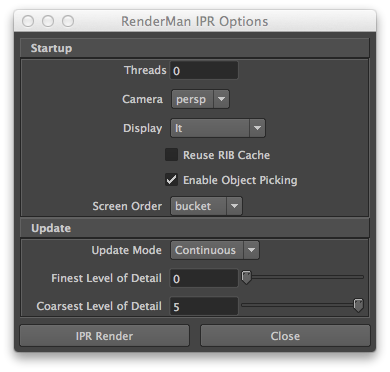This screenshot has height=372, width=390.
Task: Open the Screen Order dropdown showing bucket
Action: click(x=206, y=206)
